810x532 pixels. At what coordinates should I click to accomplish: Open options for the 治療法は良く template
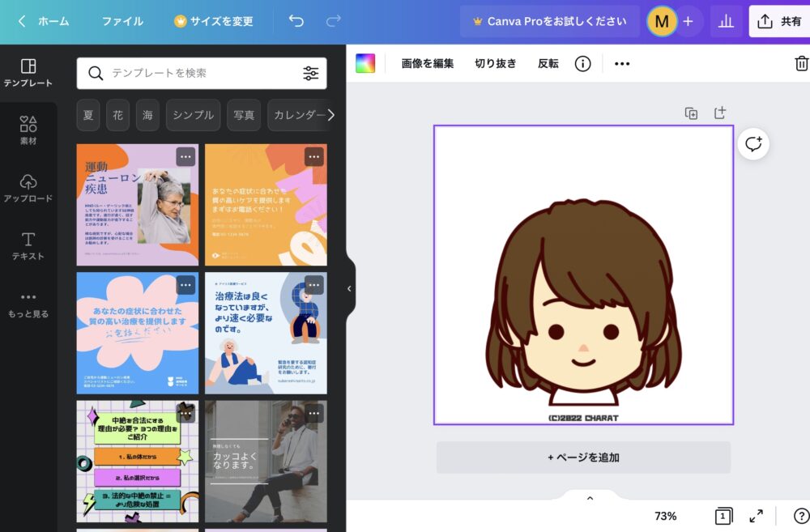click(x=314, y=285)
